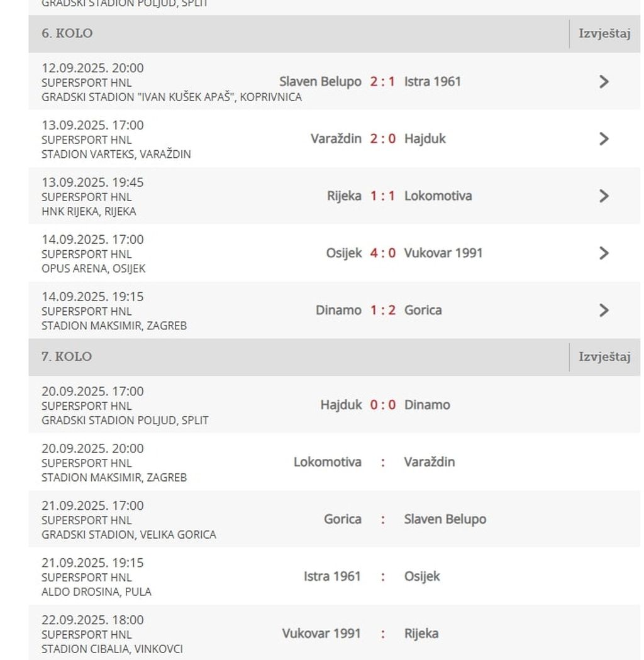Click Rijeka team name in 6. kolo
Viewport: 644px width, 660px height.
pyautogui.click(x=344, y=196)
